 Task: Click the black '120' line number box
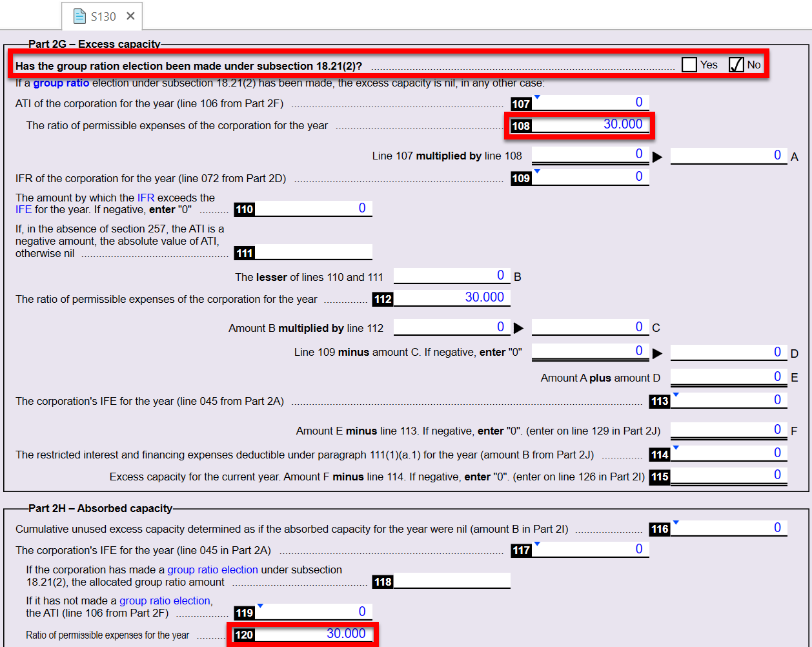[x=244, y=635]
